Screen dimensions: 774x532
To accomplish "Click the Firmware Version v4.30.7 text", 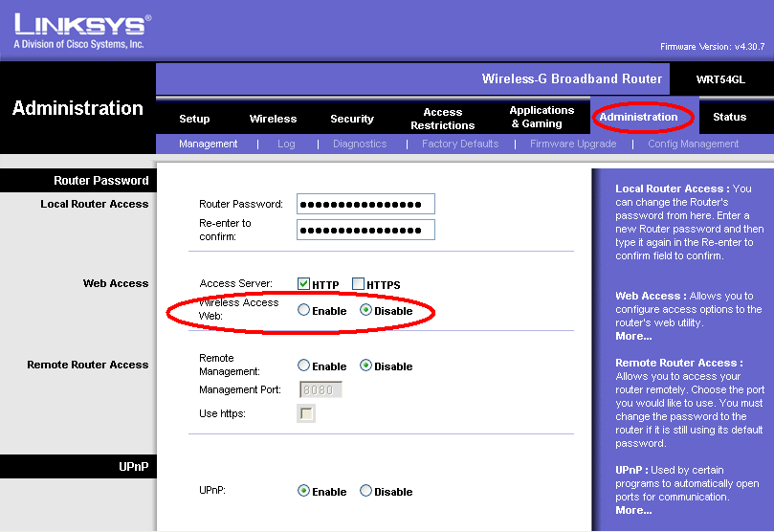I will 713,46.
